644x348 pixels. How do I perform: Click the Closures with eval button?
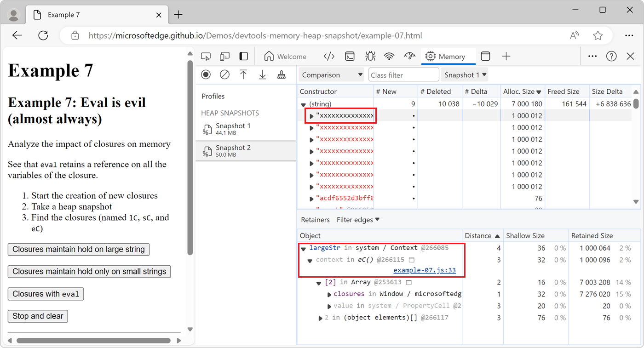click(x=46, y=294)
